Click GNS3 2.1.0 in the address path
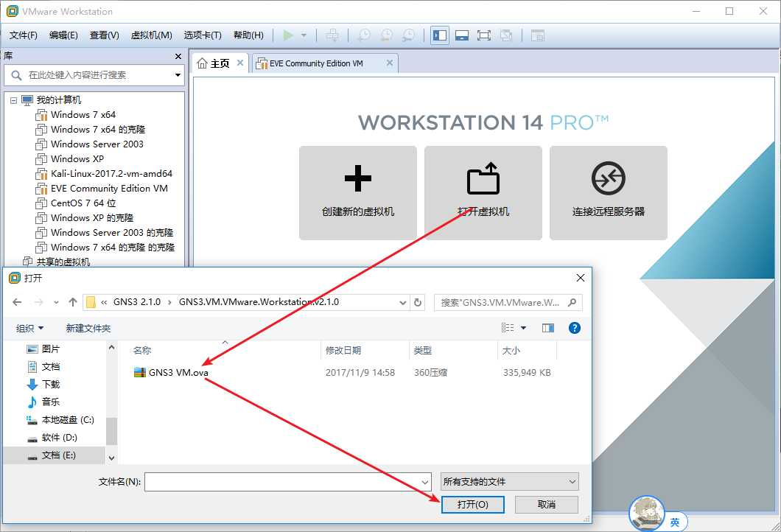Image resolution: width=781 pixels, height=532 pixels. coord(137,302)
